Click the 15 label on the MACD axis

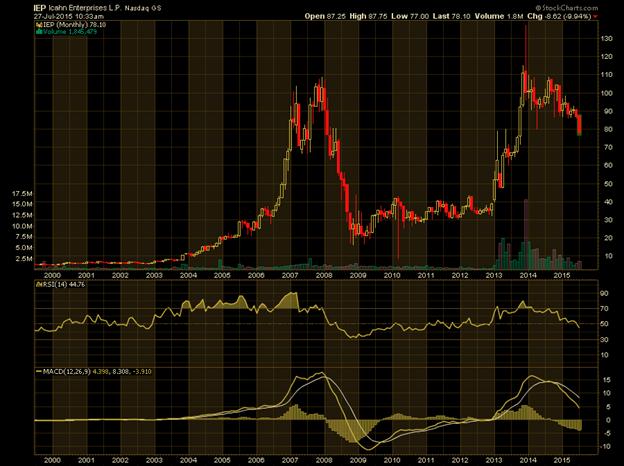607,380
